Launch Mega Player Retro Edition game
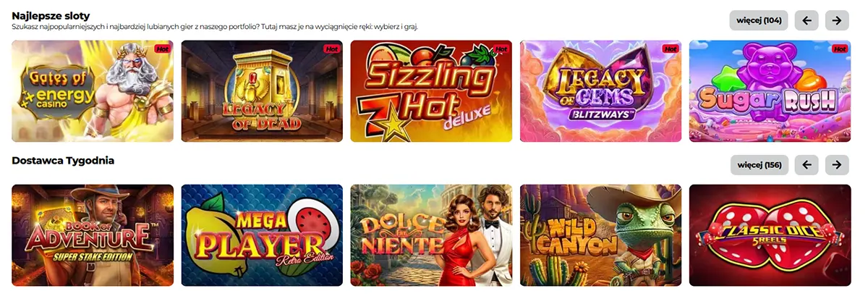 [x=262, y=235]
